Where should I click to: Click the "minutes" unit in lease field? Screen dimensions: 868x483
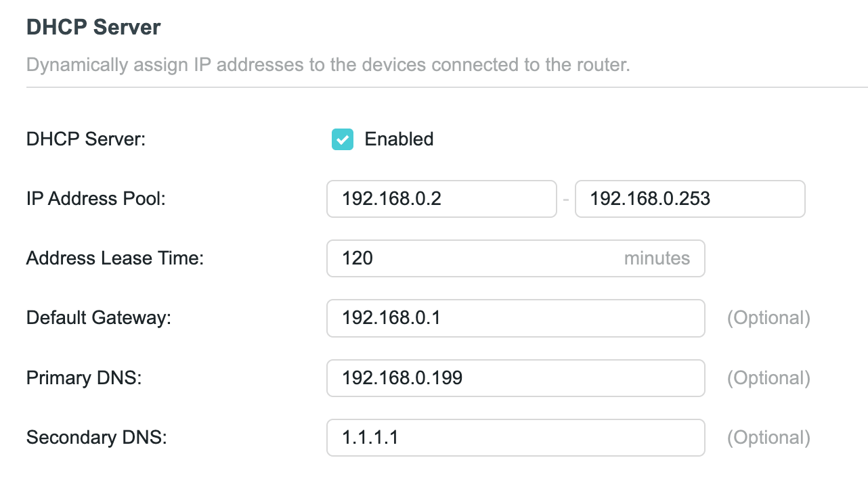657,258
